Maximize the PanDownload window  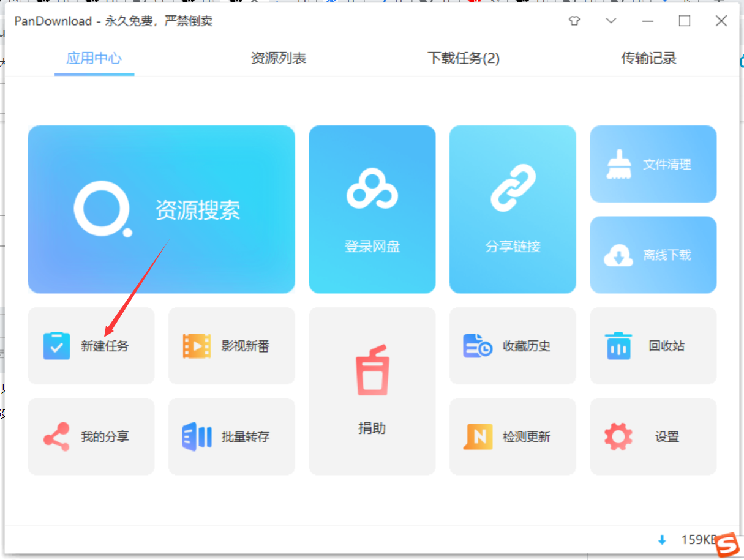click(685, 21)
